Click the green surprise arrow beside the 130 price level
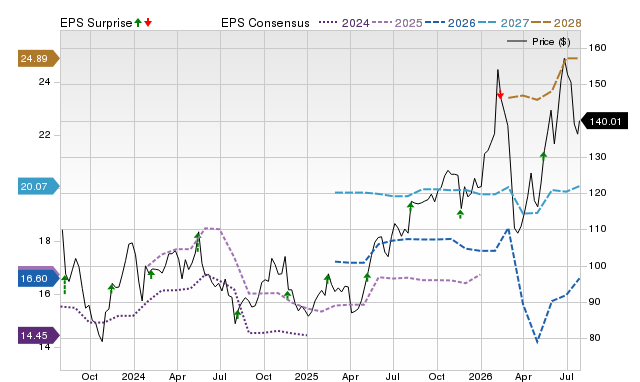Viewport: 640px width, 382px height. click(543, 156)
